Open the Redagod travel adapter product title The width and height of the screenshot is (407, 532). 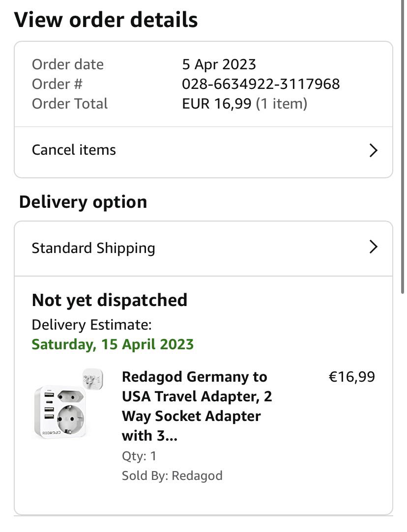coord(197,406)
